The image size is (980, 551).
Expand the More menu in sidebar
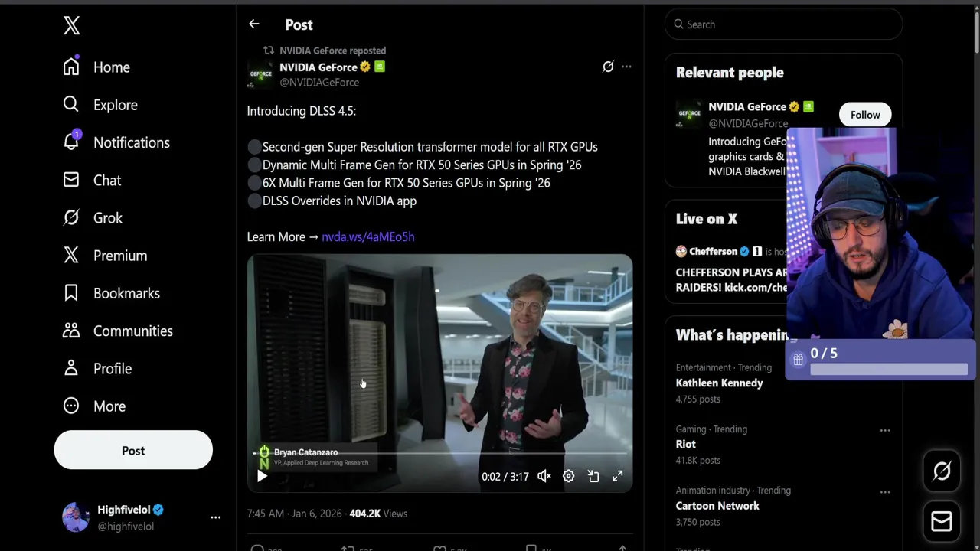tap(94, 406)
